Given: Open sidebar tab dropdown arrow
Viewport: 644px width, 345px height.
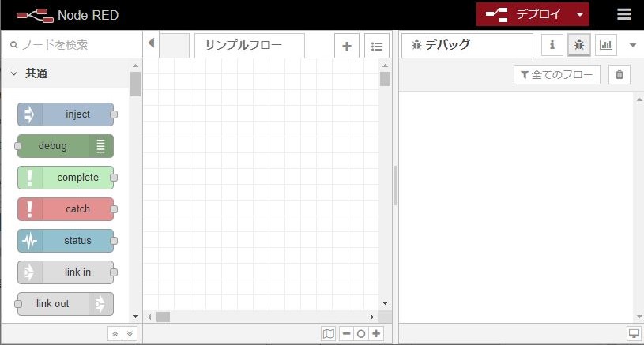Looking at the screenshot, I should click(x=632, y=45).
